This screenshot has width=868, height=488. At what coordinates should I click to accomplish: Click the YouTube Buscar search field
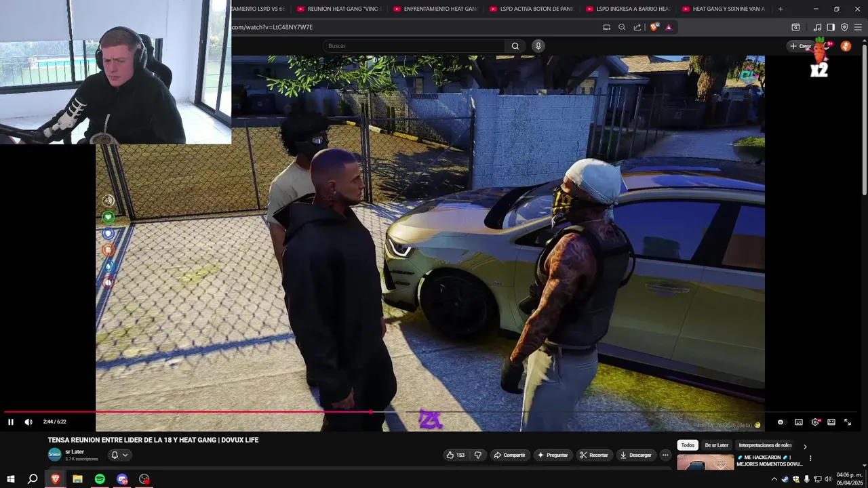414,46
